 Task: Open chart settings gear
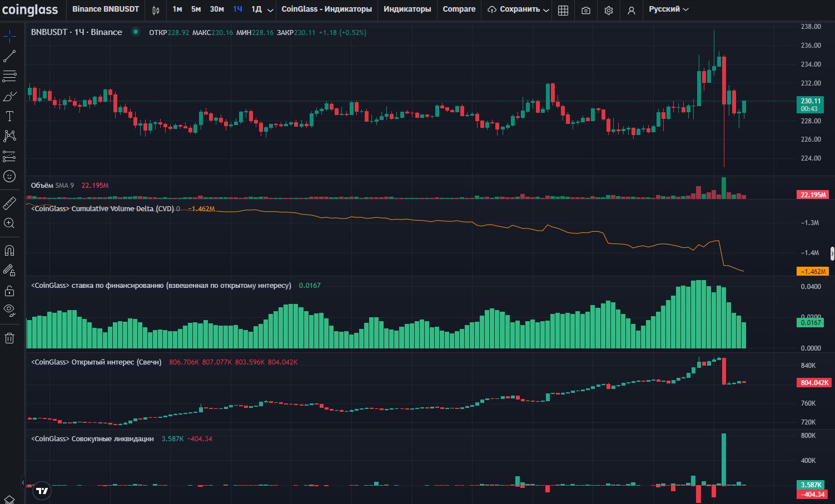[x=609, y=10]
